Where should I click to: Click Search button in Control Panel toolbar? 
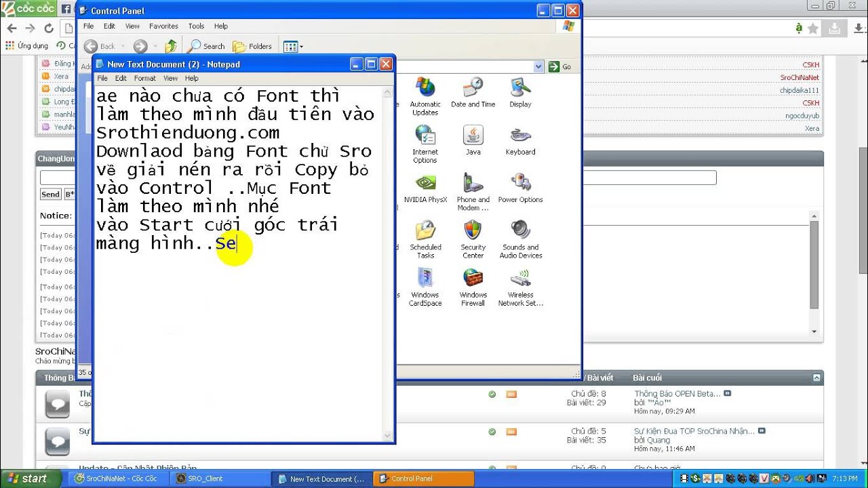pyautogui.click(x=206, y=46)
